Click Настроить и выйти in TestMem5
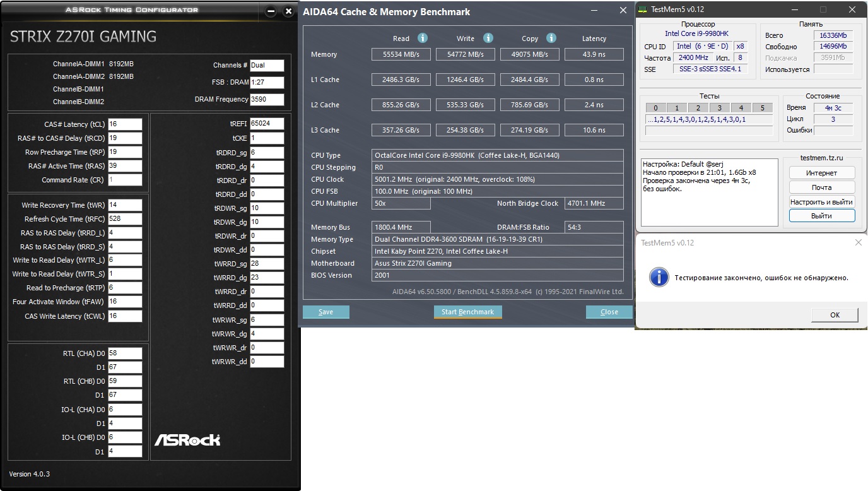The image size is (868, 491). pyautogui.click(x=822, y=202)
